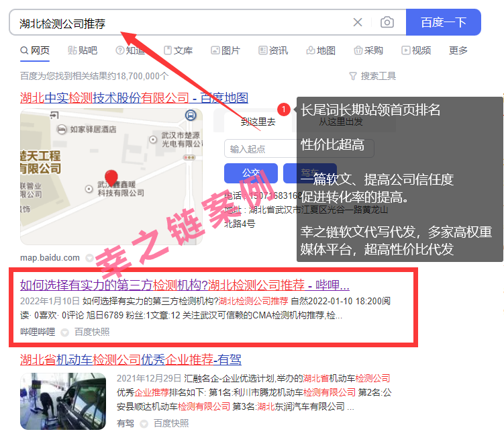Select the 到这里去 route tab
504x444 pixels.
(x=258, y=122)
